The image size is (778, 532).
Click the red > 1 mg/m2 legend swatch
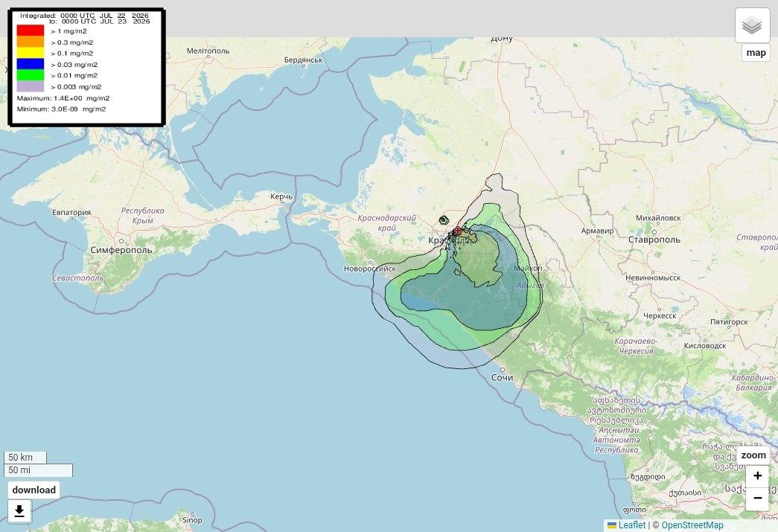point(31,31)
